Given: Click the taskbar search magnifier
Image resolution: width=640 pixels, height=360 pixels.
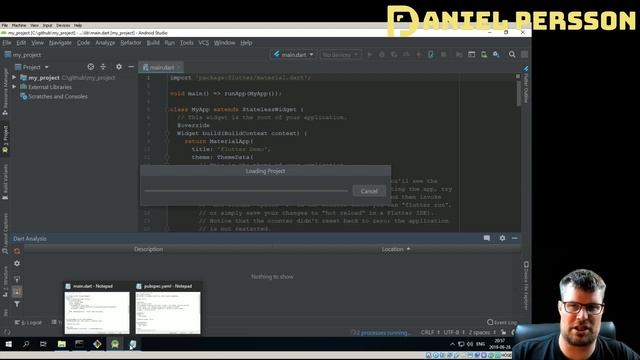Looking at the screenshot, I should [x=26, y=344].
